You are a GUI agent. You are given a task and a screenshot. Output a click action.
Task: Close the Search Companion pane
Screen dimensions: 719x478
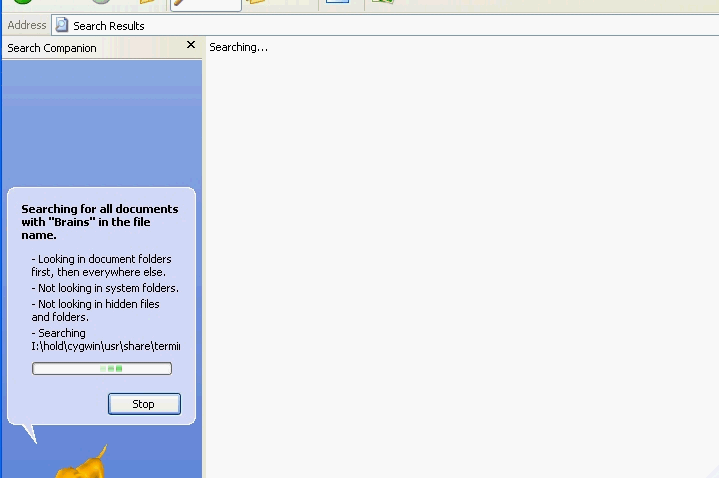191,45
